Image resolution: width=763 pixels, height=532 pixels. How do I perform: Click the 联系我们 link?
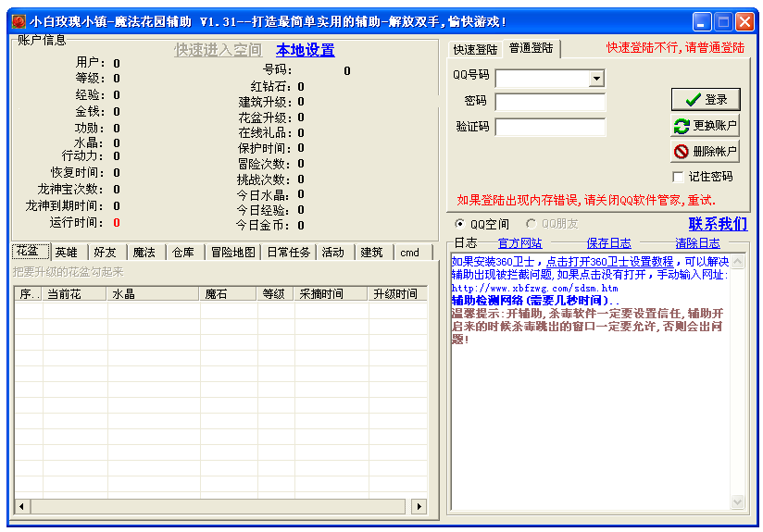pos(718,224)
